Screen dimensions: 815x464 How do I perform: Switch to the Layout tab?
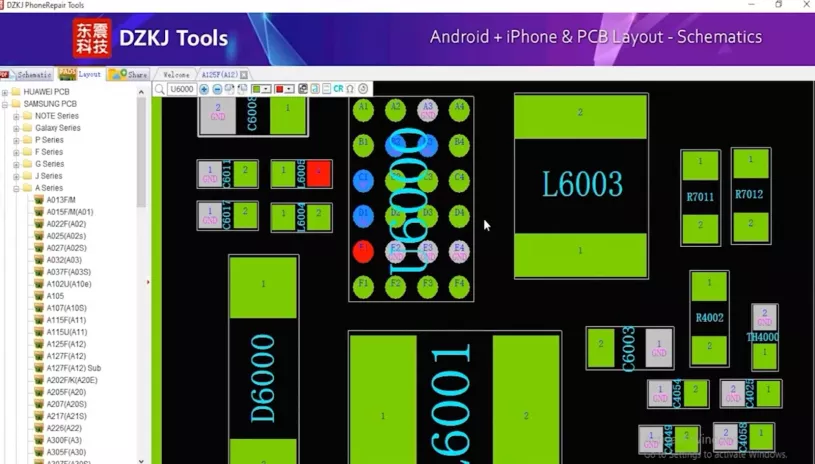80,74
